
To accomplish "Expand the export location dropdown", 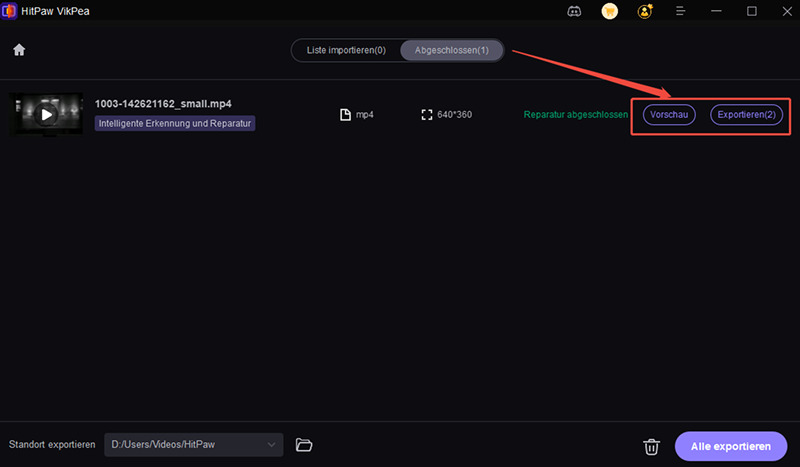I will [x=271, y=445].
